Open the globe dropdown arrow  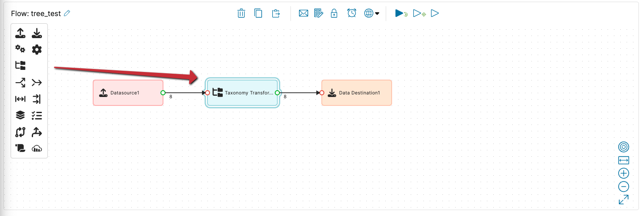pyautogui.click(x=377, y=14)
